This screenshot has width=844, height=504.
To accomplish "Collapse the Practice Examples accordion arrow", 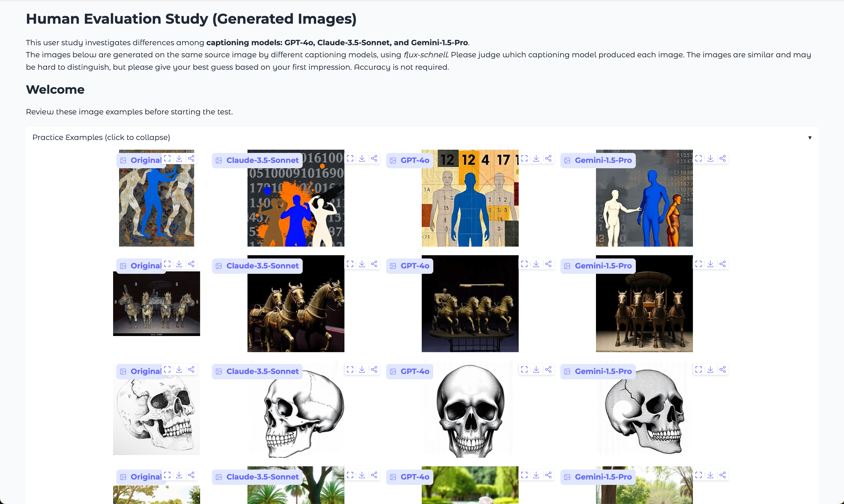I will pyautogui.click(x=810, y=138).
